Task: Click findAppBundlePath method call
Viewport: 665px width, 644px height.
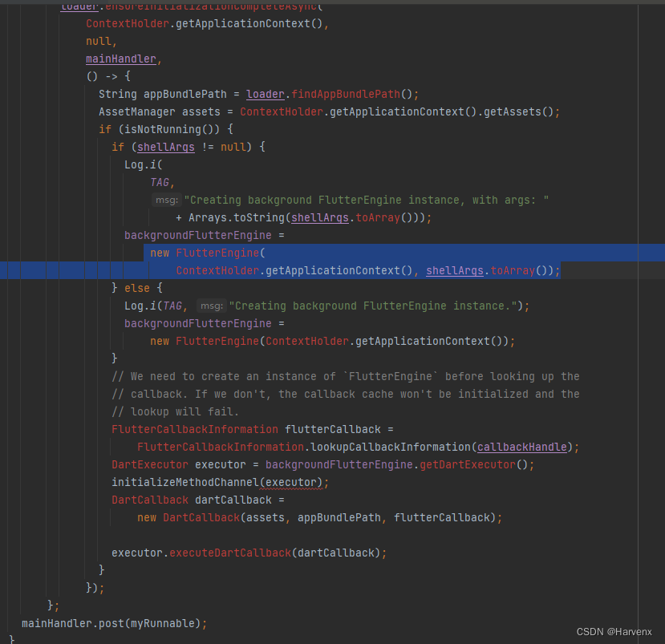Action: (x=346, y=94)
